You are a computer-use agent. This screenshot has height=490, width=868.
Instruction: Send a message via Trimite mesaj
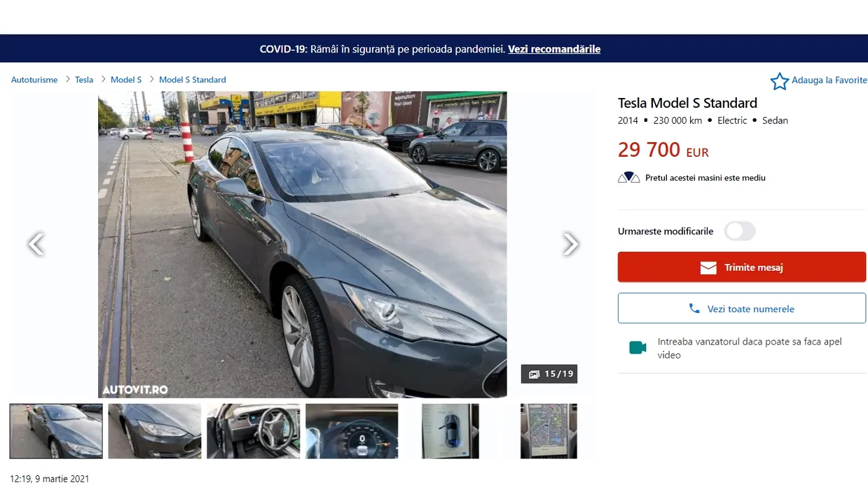tap(742, 267)
